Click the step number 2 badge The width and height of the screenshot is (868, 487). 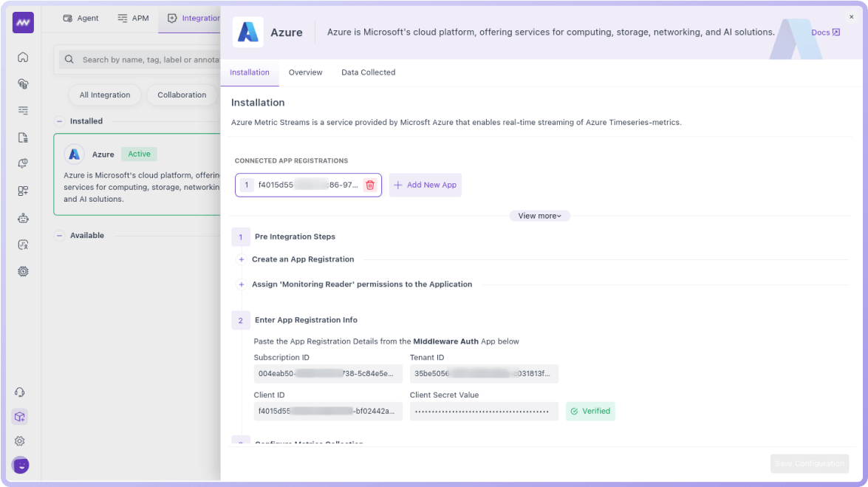(241, 320)
